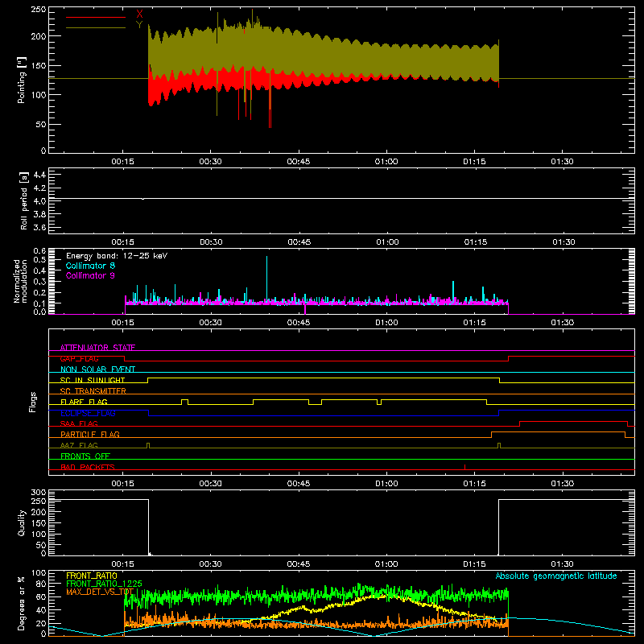Viewport: 644px width, 644px height.
Task: Click the 01:30 time label under Flags plot
Action: pos(562,484)
